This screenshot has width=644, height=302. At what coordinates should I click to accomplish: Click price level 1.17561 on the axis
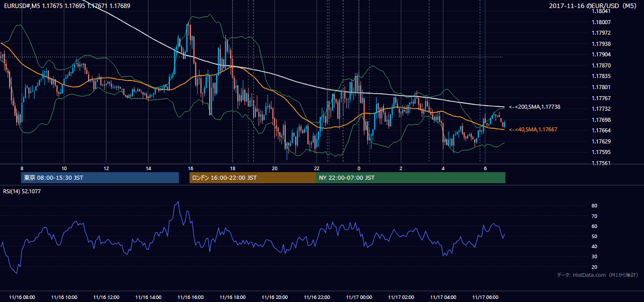(601, 163)
